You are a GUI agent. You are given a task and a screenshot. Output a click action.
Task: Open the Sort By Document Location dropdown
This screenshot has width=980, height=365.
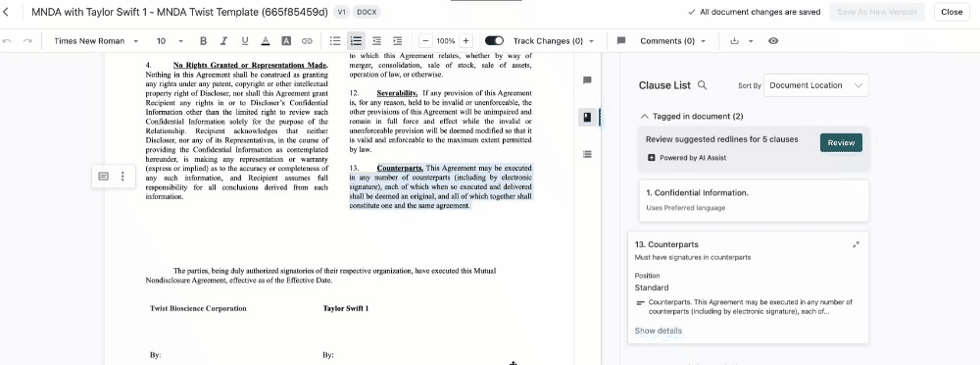click(815, 85)
